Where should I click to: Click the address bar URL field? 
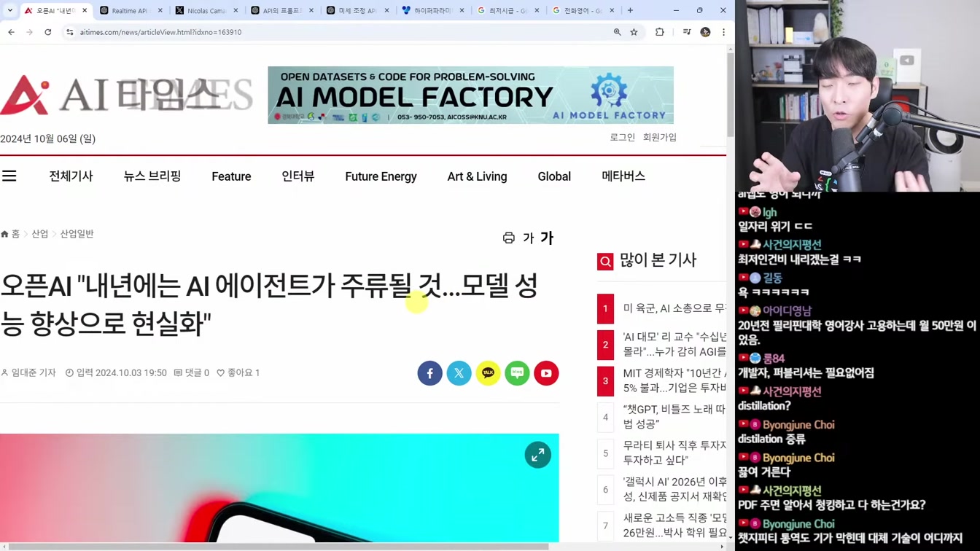pos(335,32)
